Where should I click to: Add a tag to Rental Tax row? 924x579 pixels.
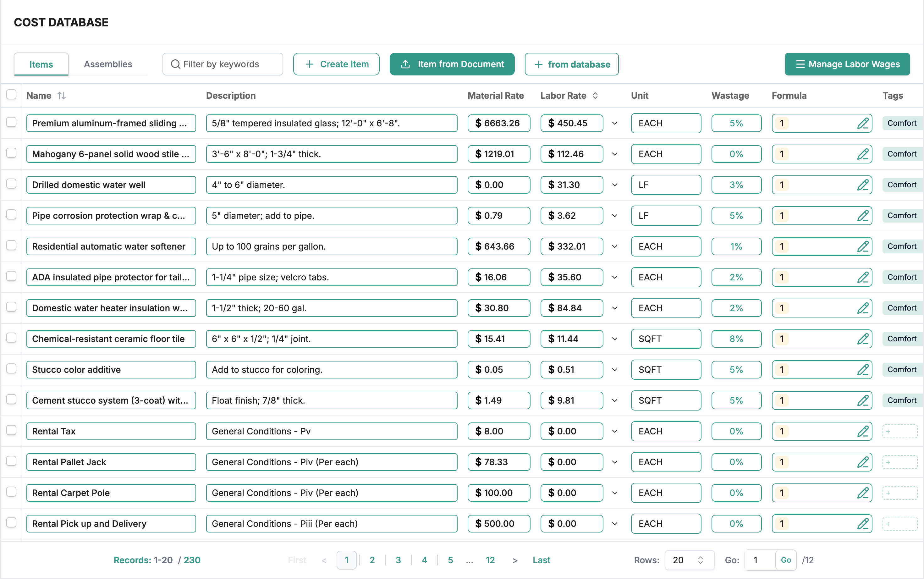tap(899, 432)
